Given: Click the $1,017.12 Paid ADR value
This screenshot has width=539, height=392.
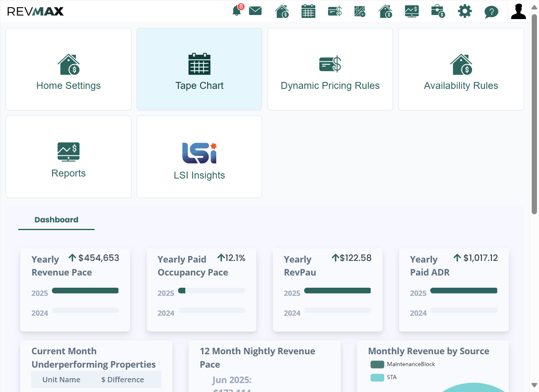Looking at the screenshot, I should [x=481, y=258].
